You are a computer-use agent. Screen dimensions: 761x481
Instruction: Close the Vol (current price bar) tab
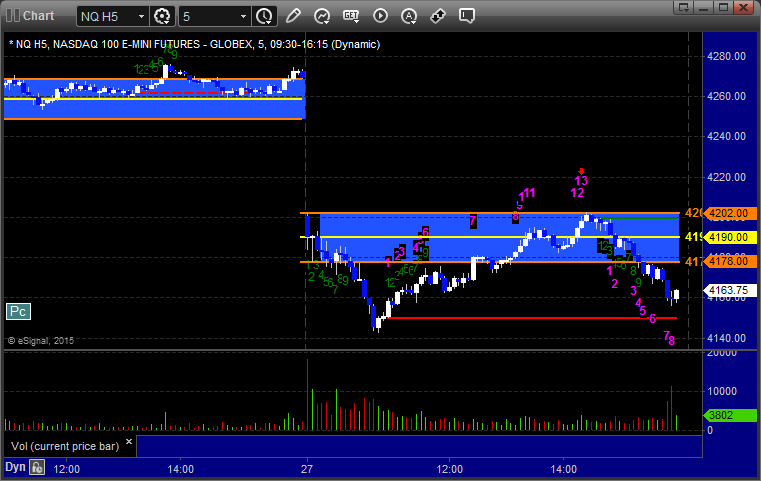(x=129, y=442)
